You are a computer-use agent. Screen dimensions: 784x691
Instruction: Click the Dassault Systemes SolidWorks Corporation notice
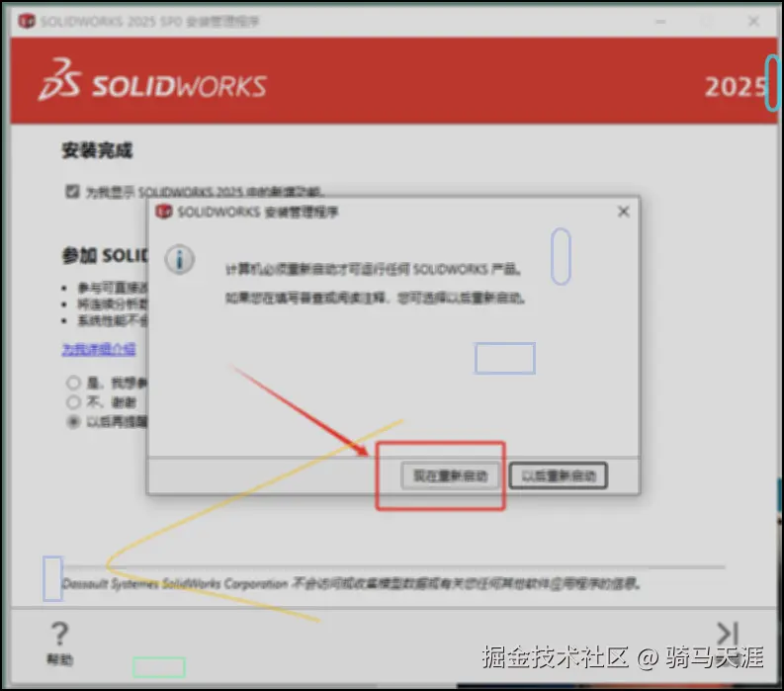pos(351,583)
